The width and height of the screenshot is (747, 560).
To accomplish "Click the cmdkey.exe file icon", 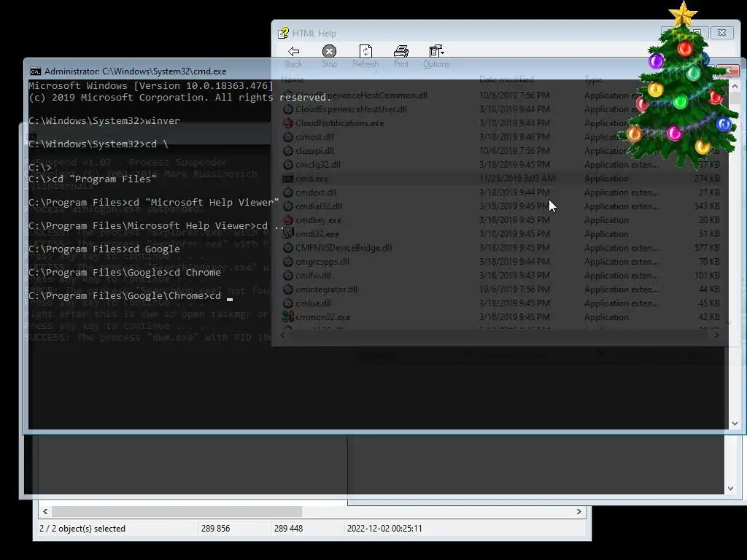I will pyautogui.click(x=287, y=220).
